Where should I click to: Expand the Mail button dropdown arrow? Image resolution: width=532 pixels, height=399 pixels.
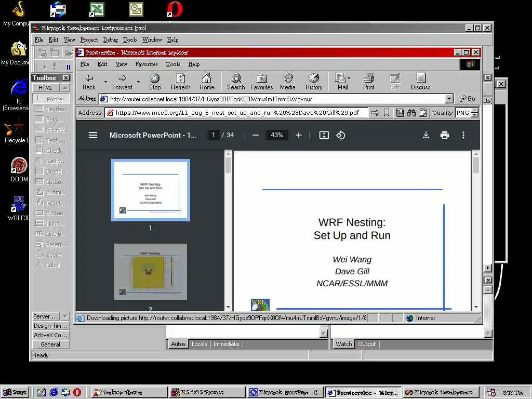[349, 78]
